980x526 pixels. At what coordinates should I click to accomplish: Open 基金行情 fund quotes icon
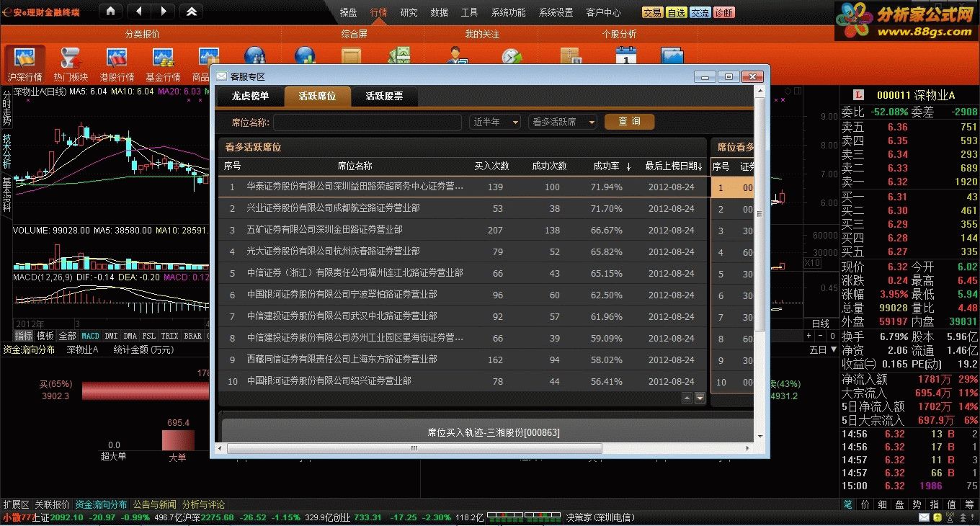(163, 65)
